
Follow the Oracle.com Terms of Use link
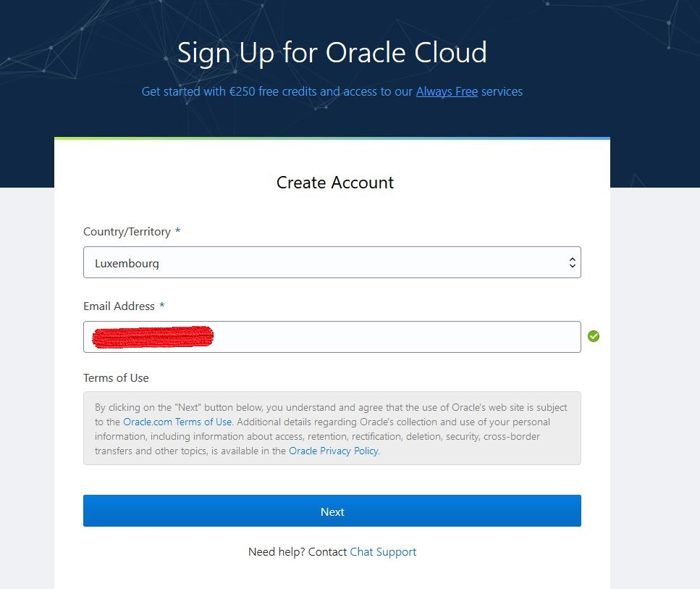pos(177,422)
